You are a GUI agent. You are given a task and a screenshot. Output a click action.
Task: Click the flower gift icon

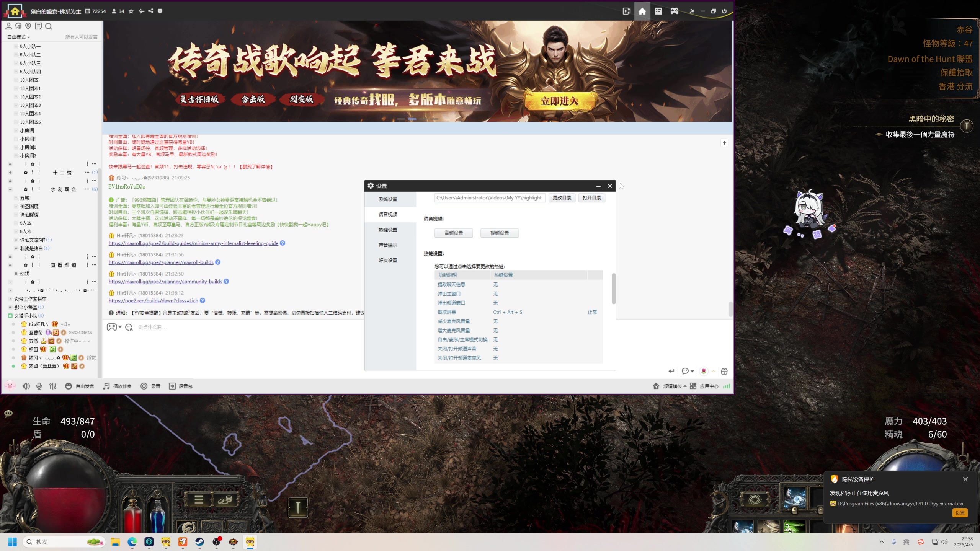coord(704,371)
